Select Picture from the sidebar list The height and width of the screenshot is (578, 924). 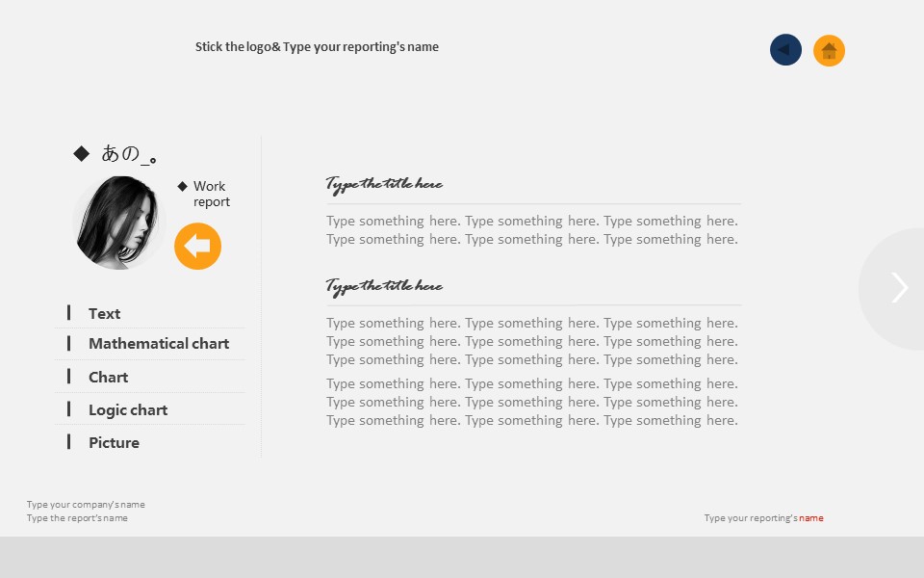point(114,442)
